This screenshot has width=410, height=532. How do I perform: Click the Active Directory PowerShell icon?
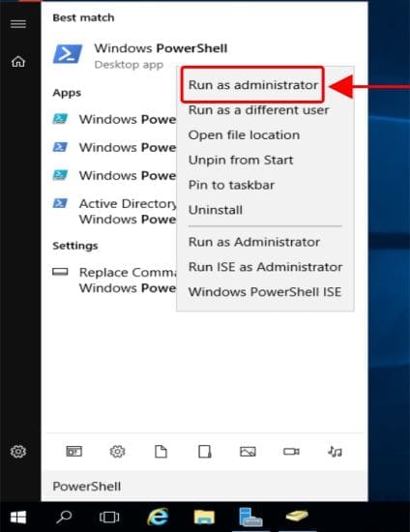pos(60,203)
